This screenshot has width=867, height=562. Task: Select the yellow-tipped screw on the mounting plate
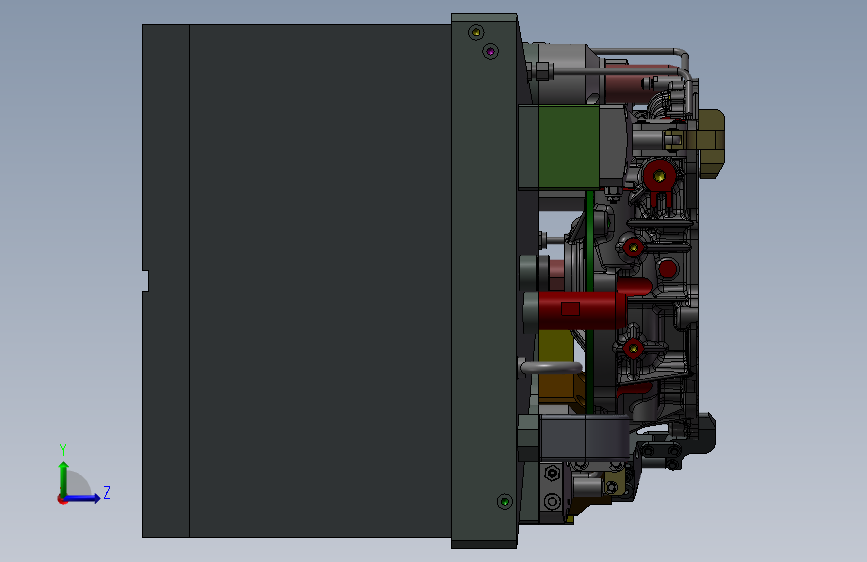(x=476, y=32)
